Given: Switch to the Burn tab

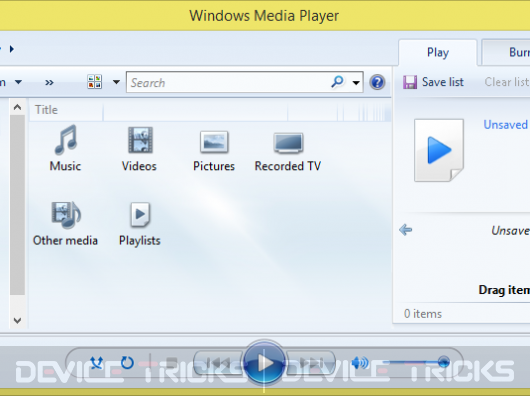Looking at the screenshot, I should [506, 52].
